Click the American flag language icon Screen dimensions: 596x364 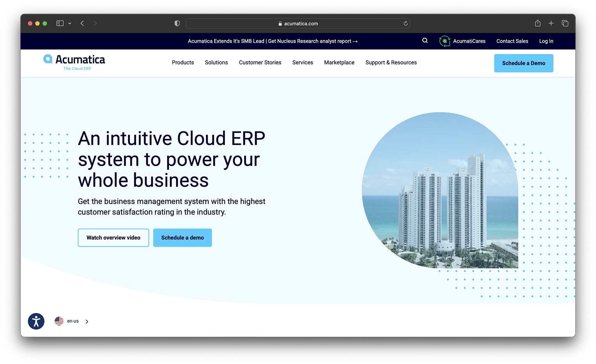tap(59, 321)
